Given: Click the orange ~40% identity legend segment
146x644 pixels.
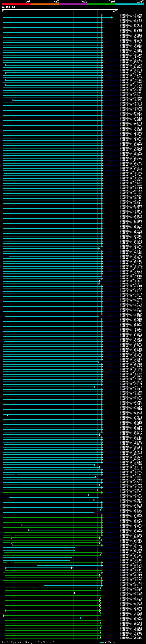Looking at the screenshot, I should pyautogui.click(x=45, y=4).
